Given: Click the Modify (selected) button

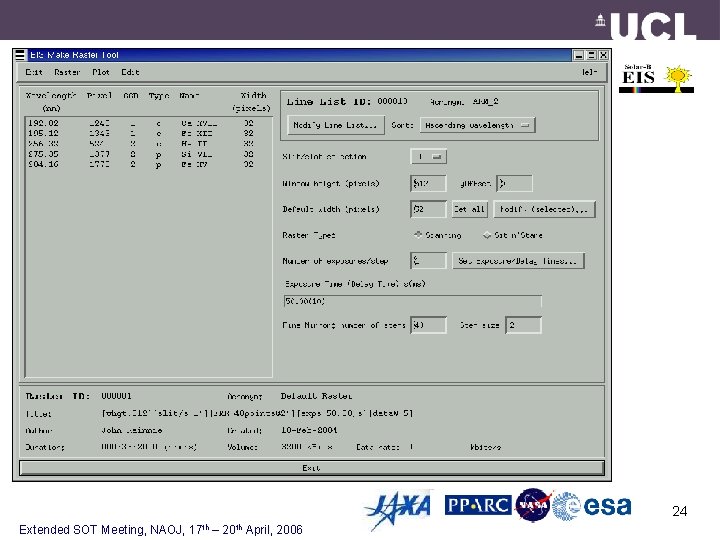Looking at the screenshot, I should 544,209.
